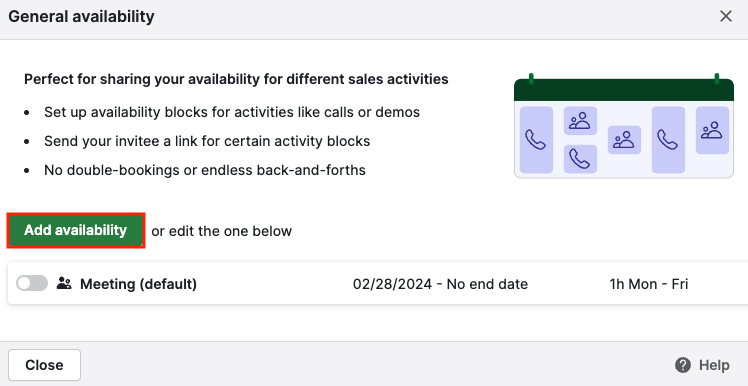Click the tall phone block on right side
This screenshot has height=386, width=748.
tap(668, 140)
